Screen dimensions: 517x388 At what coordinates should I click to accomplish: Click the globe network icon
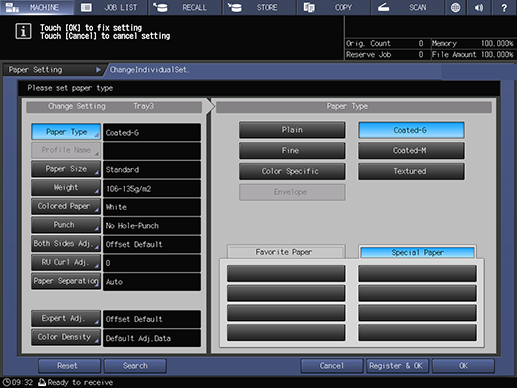(455, 7)
